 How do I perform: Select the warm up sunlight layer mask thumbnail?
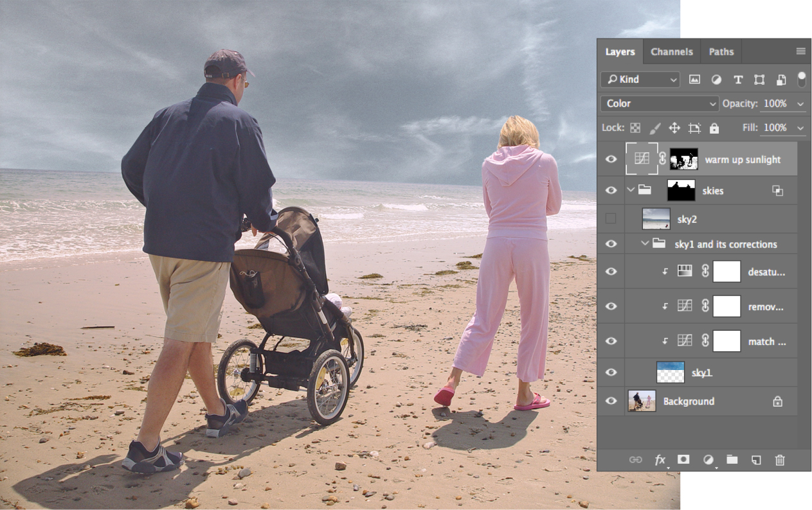(683, 159)
